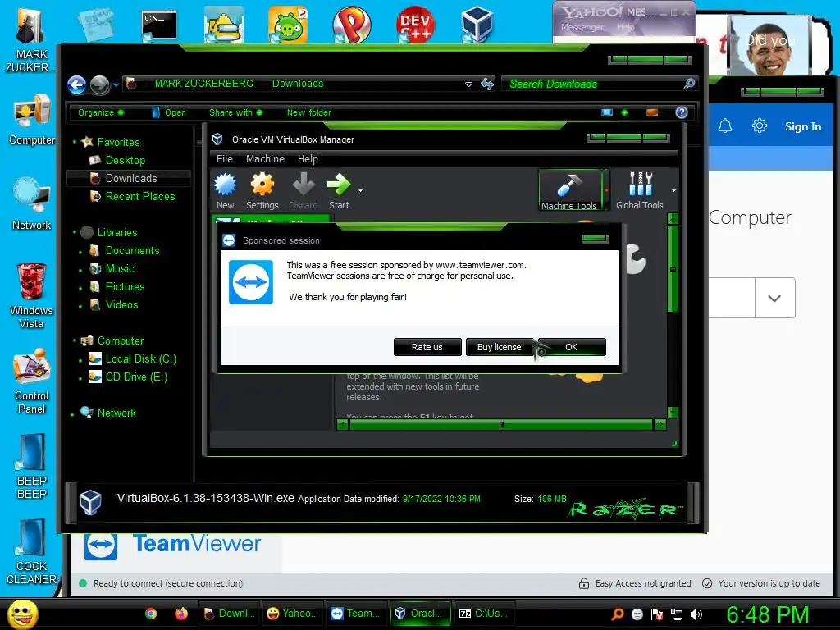Open Control Panel desktop icon

tap(32, 381)
